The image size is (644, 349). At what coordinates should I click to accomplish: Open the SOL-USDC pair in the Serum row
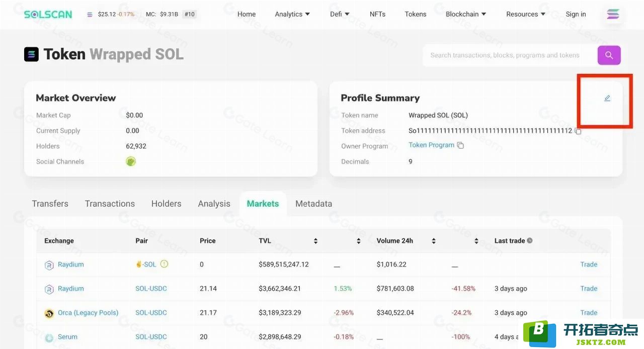[x=151, y=337]
